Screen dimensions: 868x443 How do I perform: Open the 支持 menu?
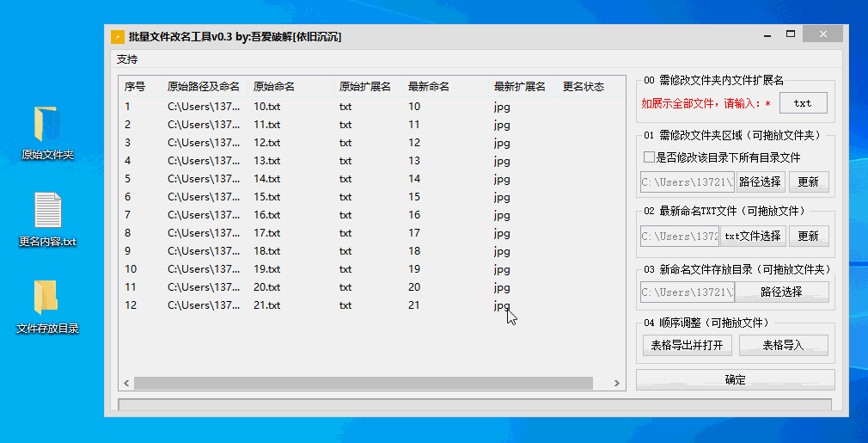pos(127,59)
